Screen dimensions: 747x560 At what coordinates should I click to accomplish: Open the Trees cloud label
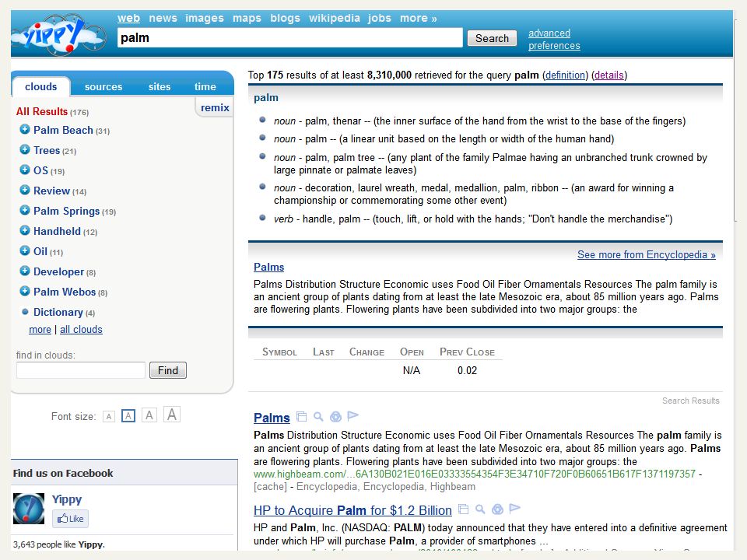click(47, 150)
